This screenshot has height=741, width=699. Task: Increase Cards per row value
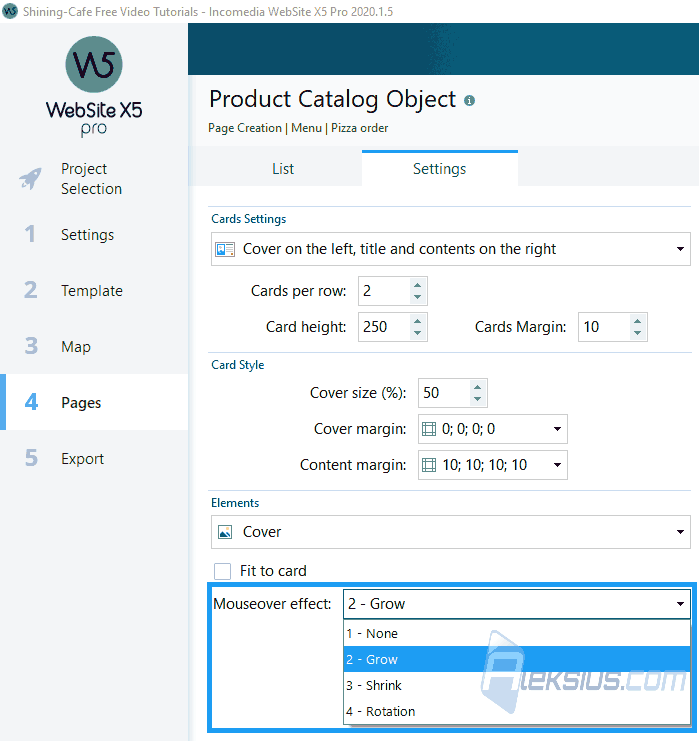click(417, 285)
